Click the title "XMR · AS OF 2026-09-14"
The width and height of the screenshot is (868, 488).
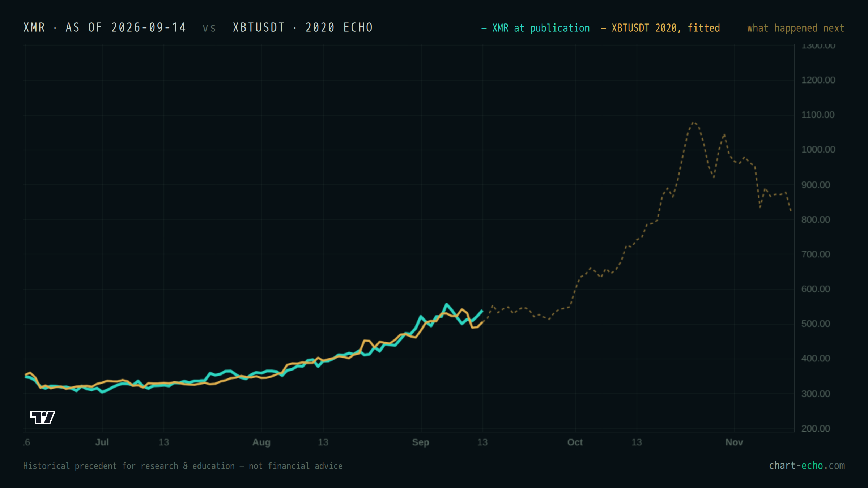pos(105,28)
